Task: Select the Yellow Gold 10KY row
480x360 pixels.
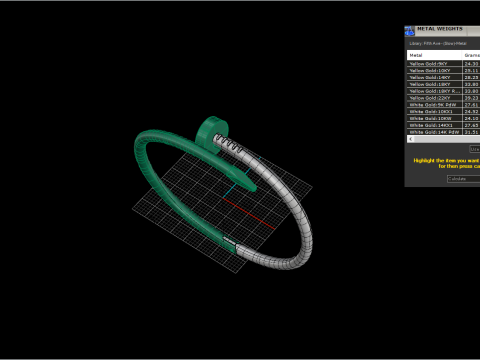Action: 443,70
